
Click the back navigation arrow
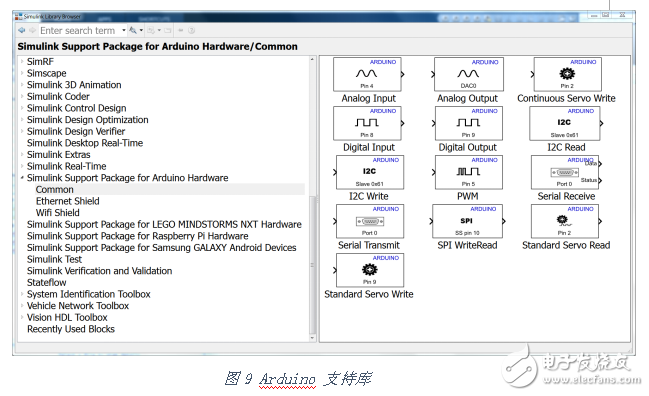(22, 30)
